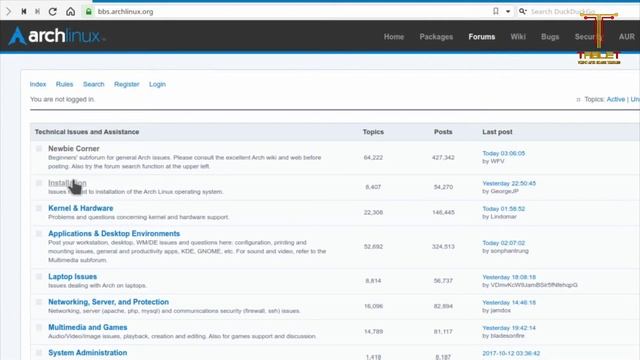This screenshot has height=360, width=640.
Task: Open the Register link
Action: coord(127,84)
